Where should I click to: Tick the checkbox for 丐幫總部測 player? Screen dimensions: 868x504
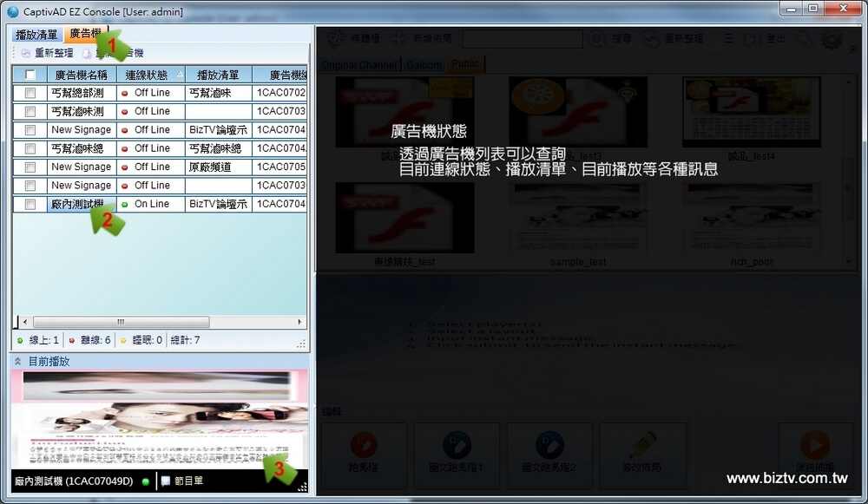tap(30, 93)
